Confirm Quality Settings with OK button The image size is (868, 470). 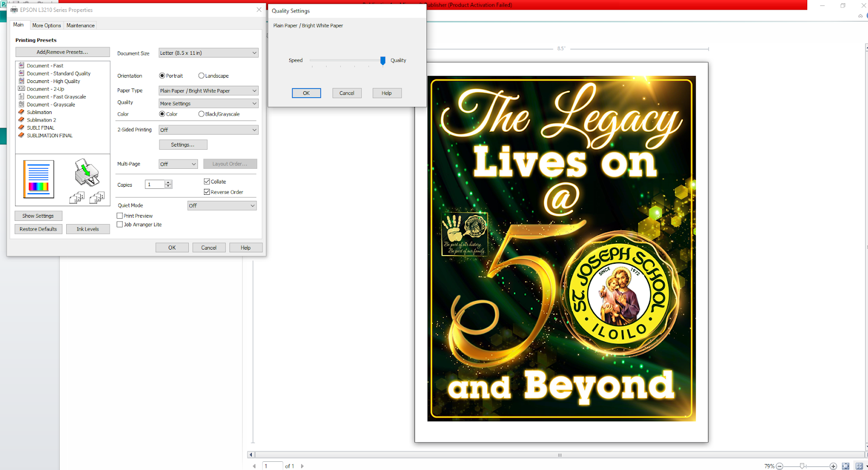pyautogui.click(x=307, y=93)
